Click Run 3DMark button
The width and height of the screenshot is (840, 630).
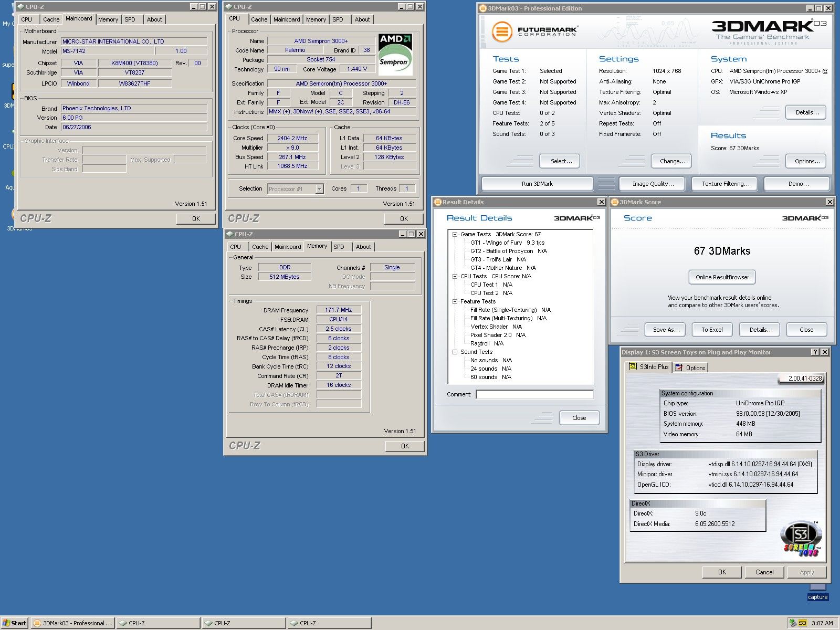pyautogui.click(x=537, y=184)
